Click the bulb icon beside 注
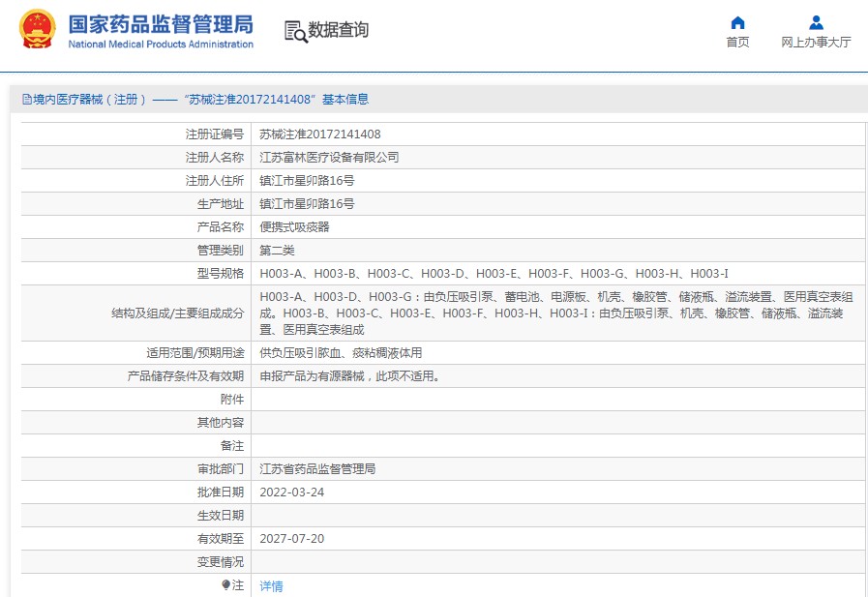 (x=225, y=584)
